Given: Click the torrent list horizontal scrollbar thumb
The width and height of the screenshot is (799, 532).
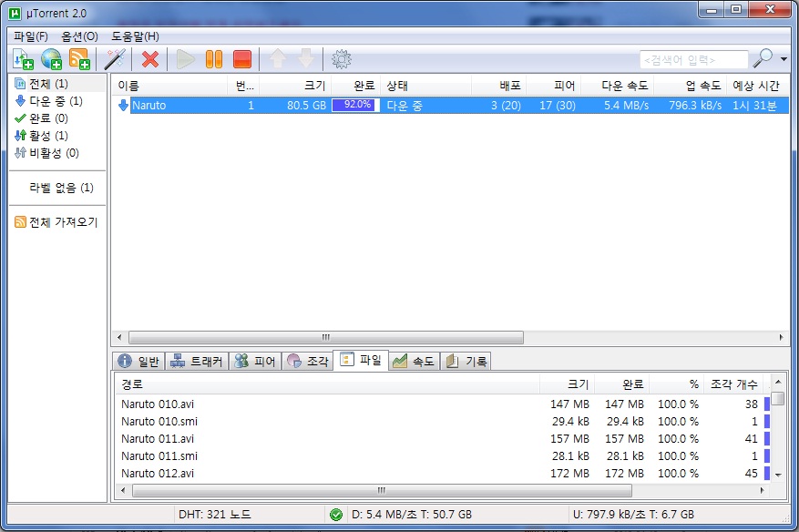Looking at the screenshot, I should [x=326, y=337].
